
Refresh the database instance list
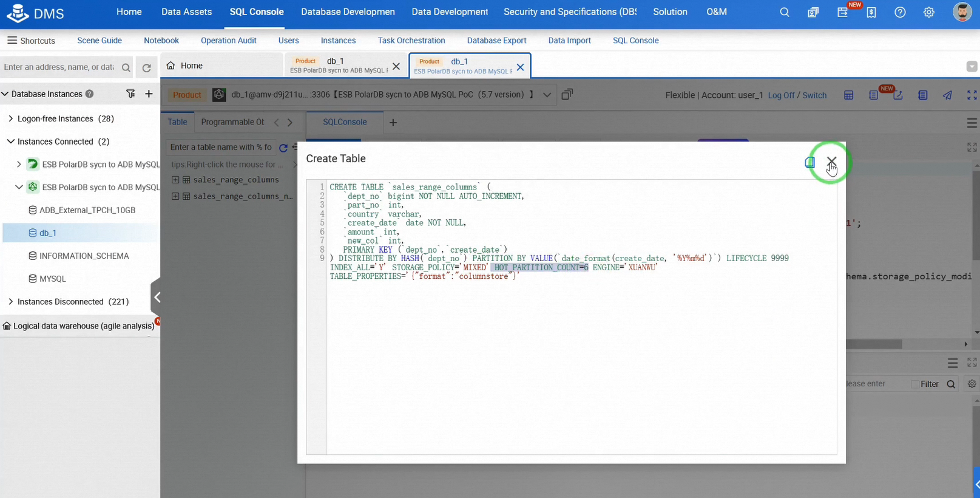pos(147,68)
